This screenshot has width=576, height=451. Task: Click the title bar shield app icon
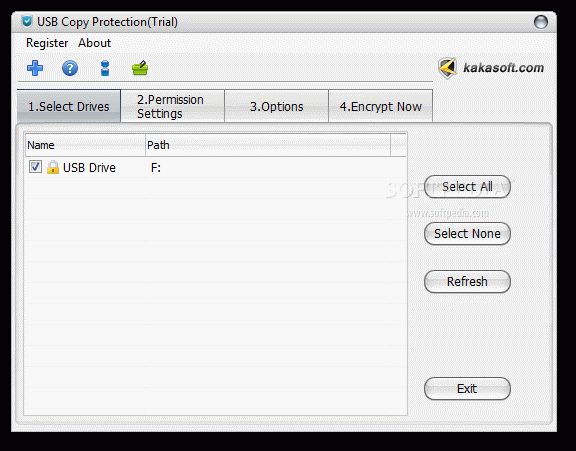click(27, 22)
